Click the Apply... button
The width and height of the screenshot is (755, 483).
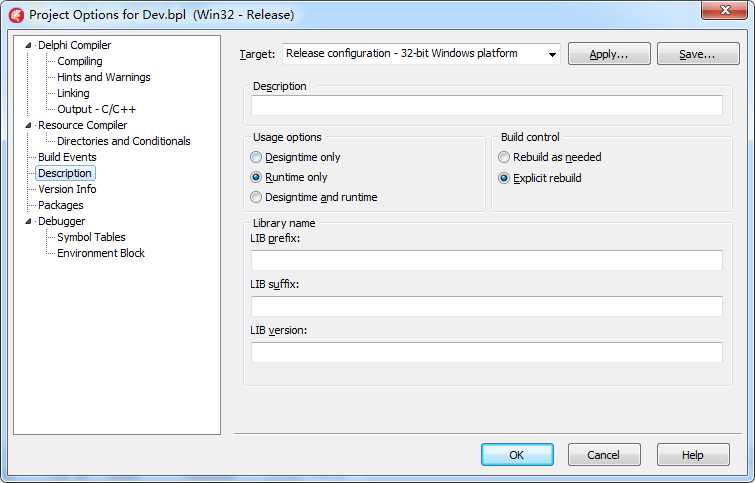click(609, 54)
